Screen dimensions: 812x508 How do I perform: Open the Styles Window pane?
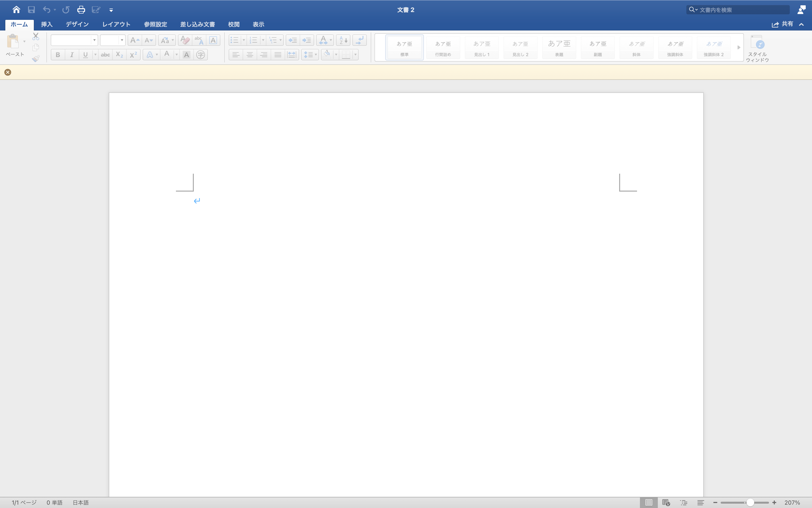point(757,48)
